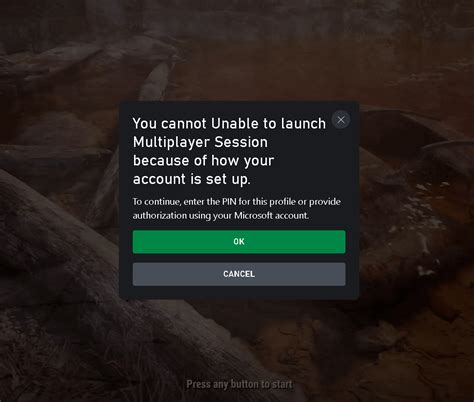Accept the prompt using the OK label
Viewport: 474px width, 402px height.
point(239,242)
